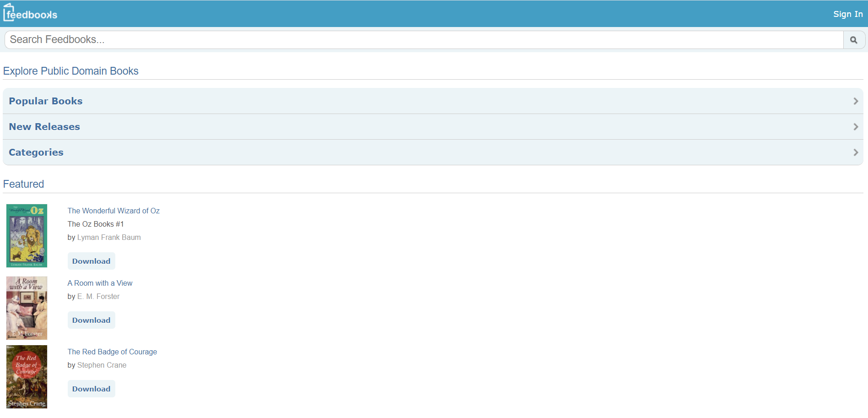View author Stephen Crane
The width and height of the screenshot is (868, 418).
click(102, 365)
